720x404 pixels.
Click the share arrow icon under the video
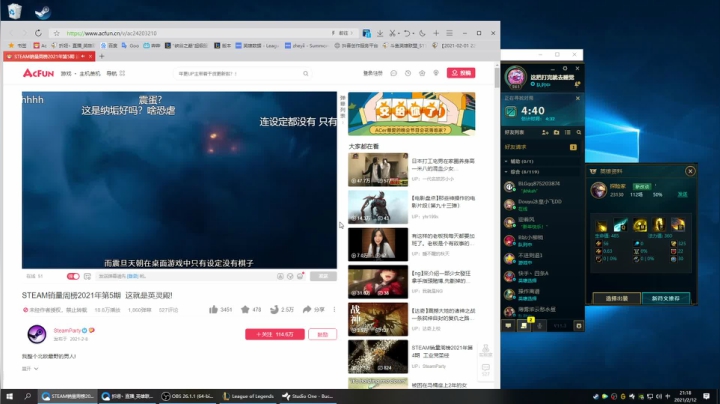pos(307,309)
